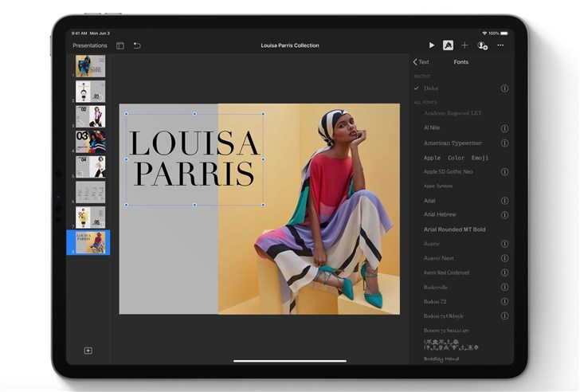Viewport: 580px width, 392px height.
Task: Choose Arial Rounded MT Bold font
Action: click(x=454, y=229)
